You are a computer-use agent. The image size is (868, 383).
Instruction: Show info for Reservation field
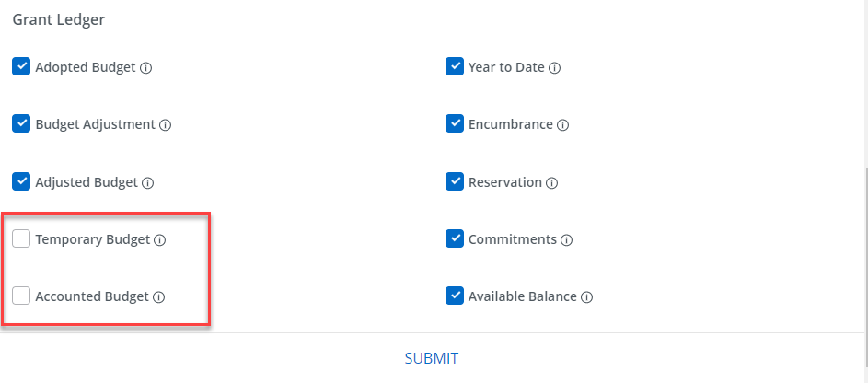point(552,182)
